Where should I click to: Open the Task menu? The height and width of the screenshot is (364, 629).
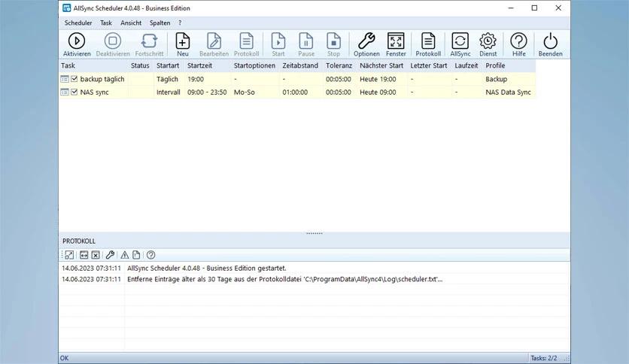[x=106, y=23]
